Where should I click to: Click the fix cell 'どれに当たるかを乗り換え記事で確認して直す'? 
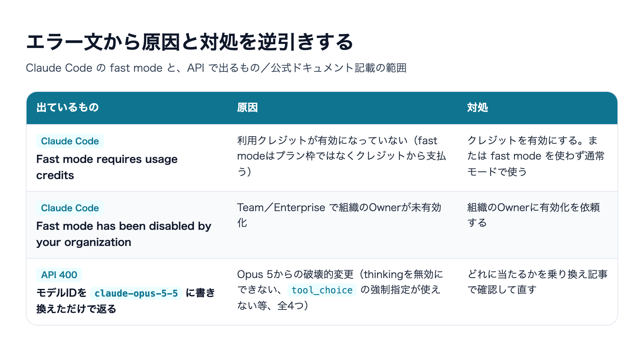(x=537, y=282)
